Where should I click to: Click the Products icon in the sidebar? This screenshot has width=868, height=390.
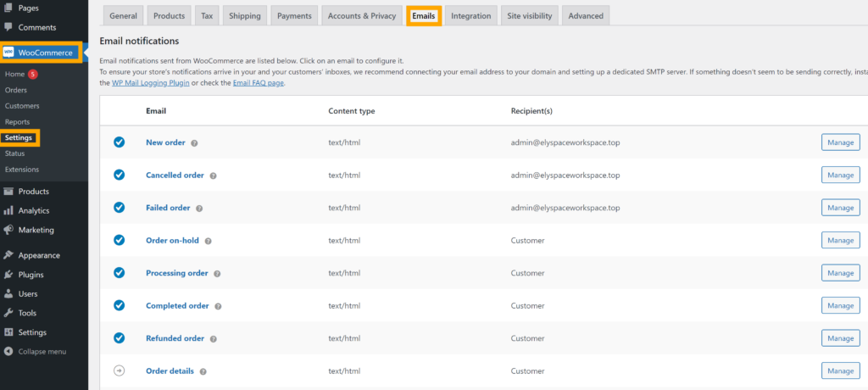8,192
